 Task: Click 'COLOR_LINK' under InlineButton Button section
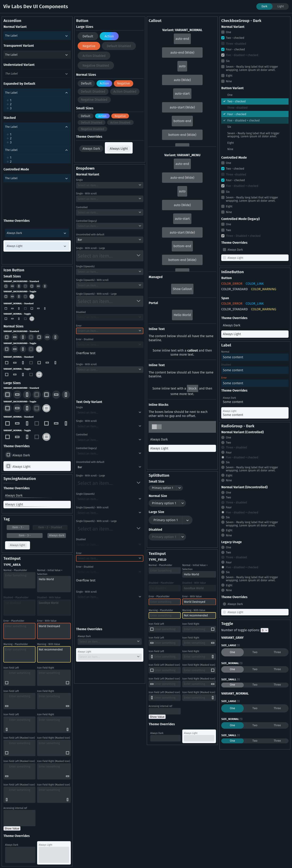[255, 283]
